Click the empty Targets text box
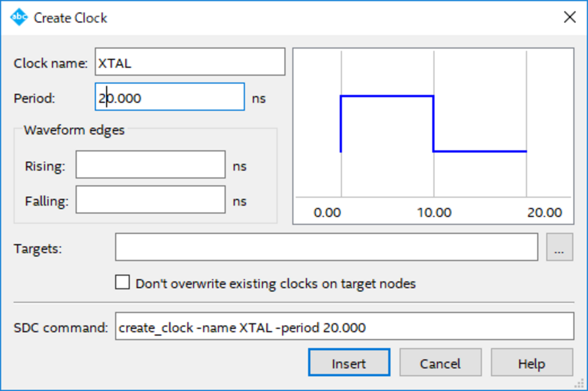 pyautogui.click(x=326, y=247)
